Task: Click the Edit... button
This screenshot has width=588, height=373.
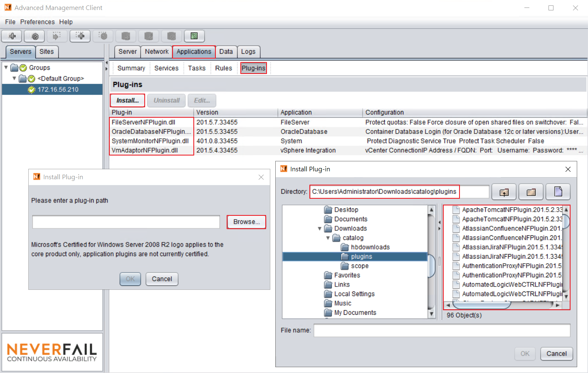Action: point(202,100)
